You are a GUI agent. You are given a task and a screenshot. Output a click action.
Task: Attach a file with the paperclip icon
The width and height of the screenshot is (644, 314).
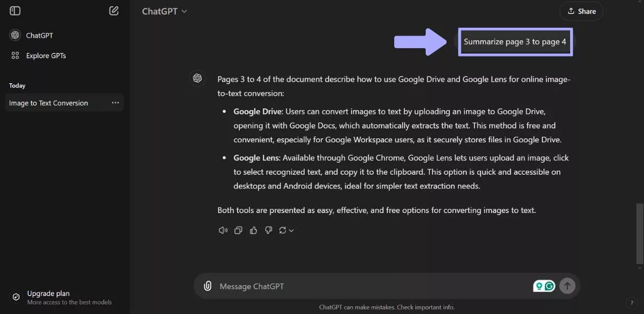pos(207,286)
